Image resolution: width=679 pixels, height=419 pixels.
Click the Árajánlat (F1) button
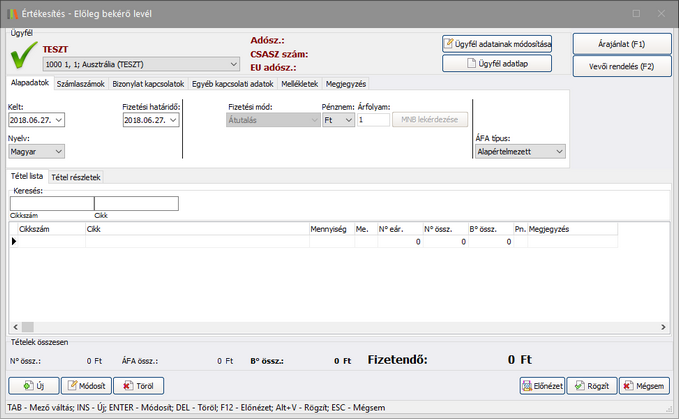(621, 44)
